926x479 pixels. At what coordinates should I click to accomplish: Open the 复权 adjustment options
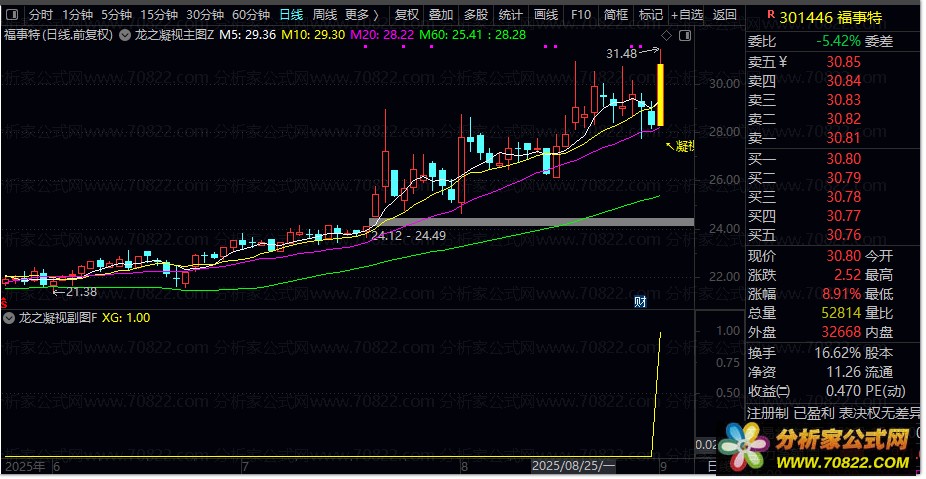406,15
